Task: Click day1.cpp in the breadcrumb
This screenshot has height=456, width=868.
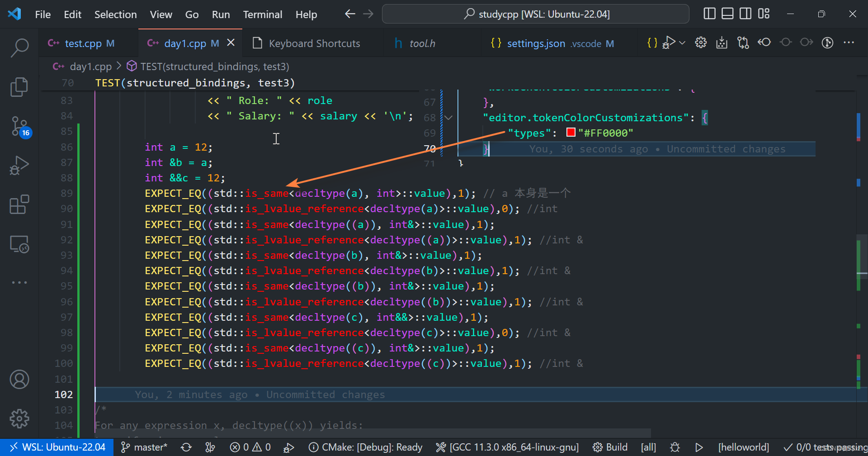Action: pos(90,66)
